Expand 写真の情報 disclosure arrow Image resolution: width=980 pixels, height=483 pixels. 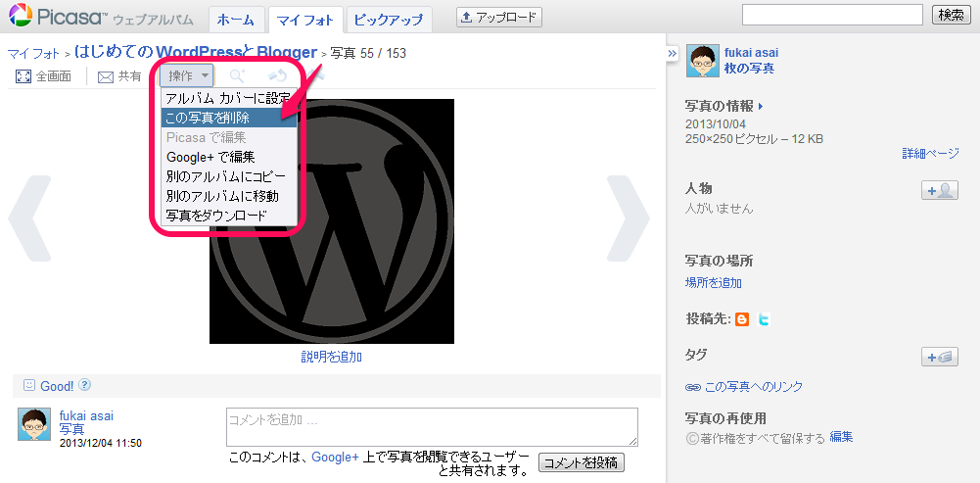tap(761, 107)
